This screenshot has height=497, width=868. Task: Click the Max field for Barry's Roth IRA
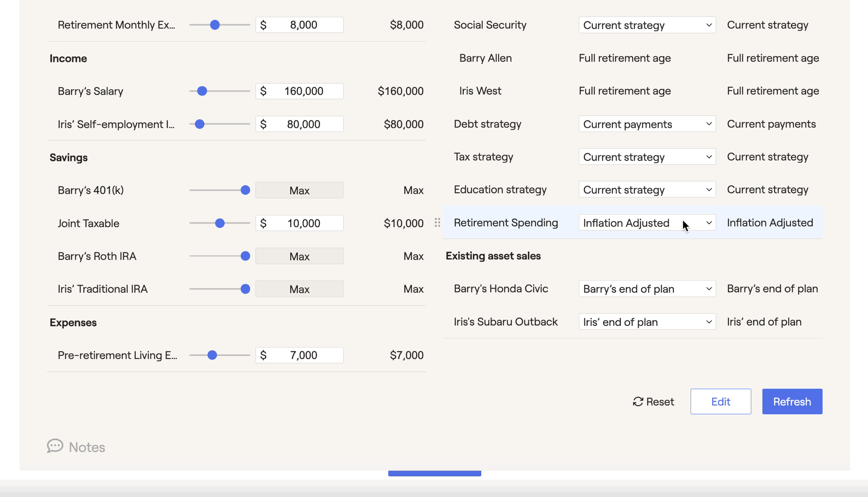[299, 256]
